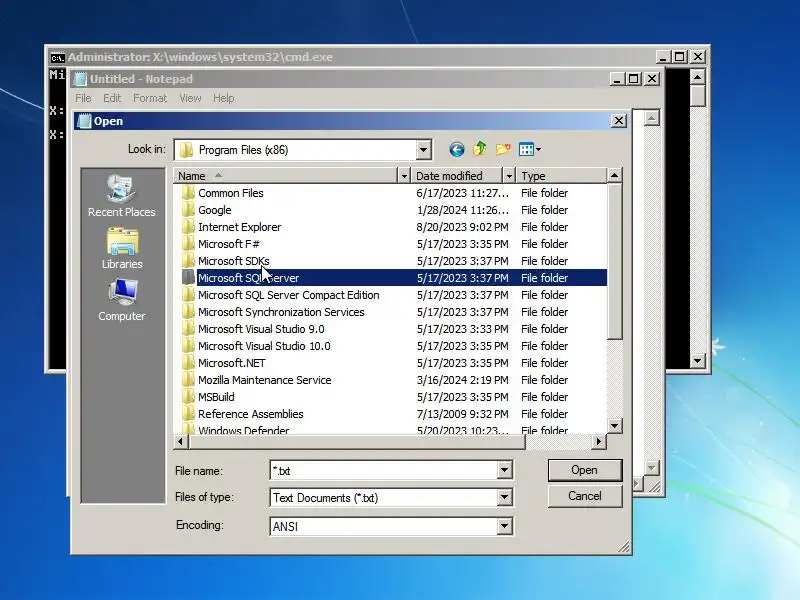Click the Microsoft F# folder icon
Viewport: 800px width, 600px height.
pyautogui.click(x=188, y=244)
